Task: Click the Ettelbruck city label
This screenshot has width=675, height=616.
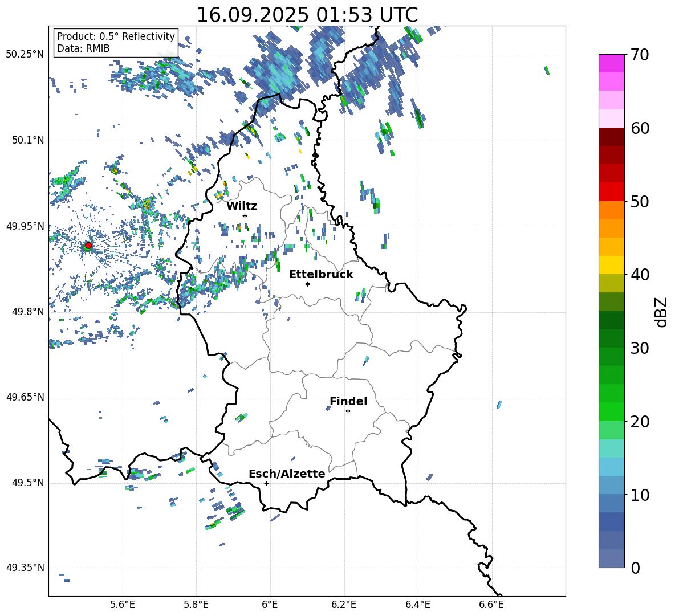Action: [x=321, y=275]
